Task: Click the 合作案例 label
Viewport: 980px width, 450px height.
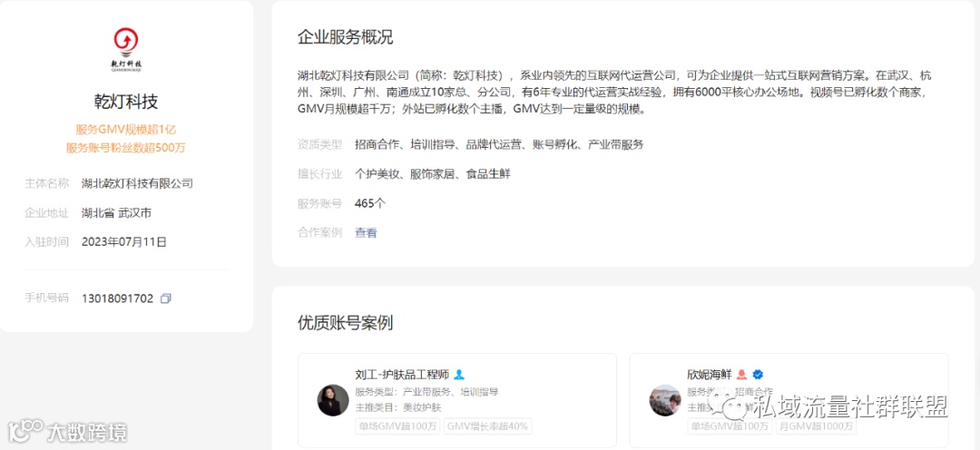Action: coord(320,232)
